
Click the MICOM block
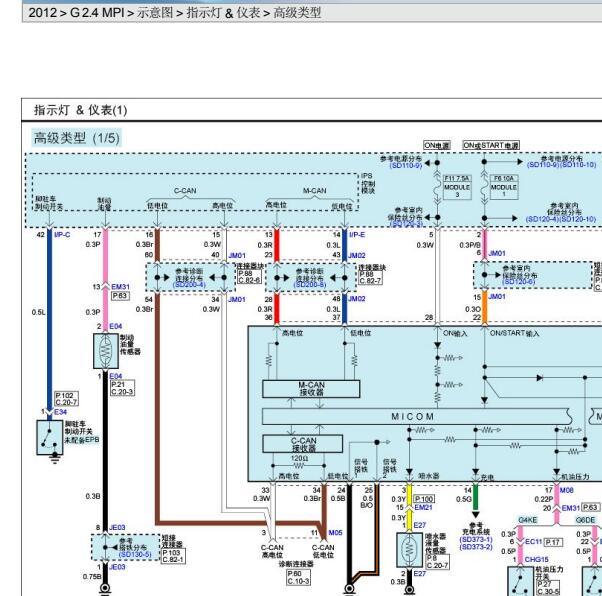(x=415, y=416)
